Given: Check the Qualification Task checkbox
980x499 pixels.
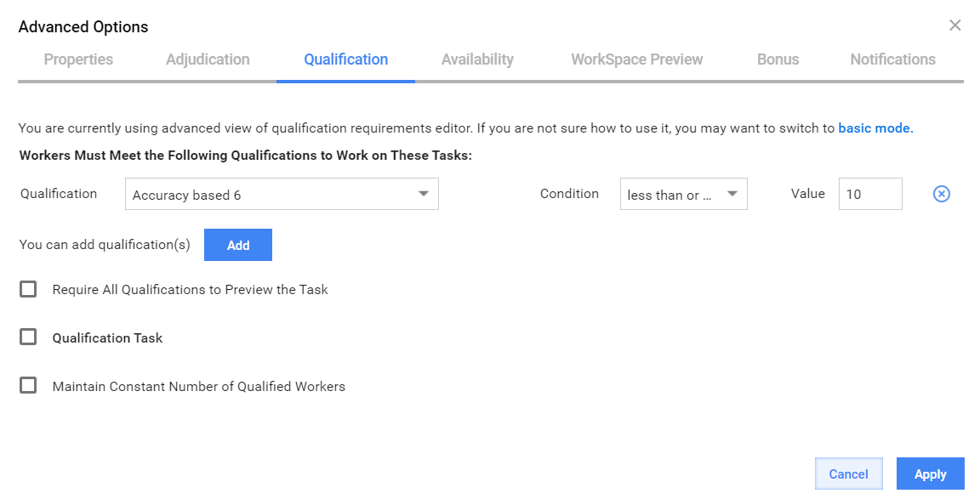Looking at the screenshot, I should pos(28,337).
